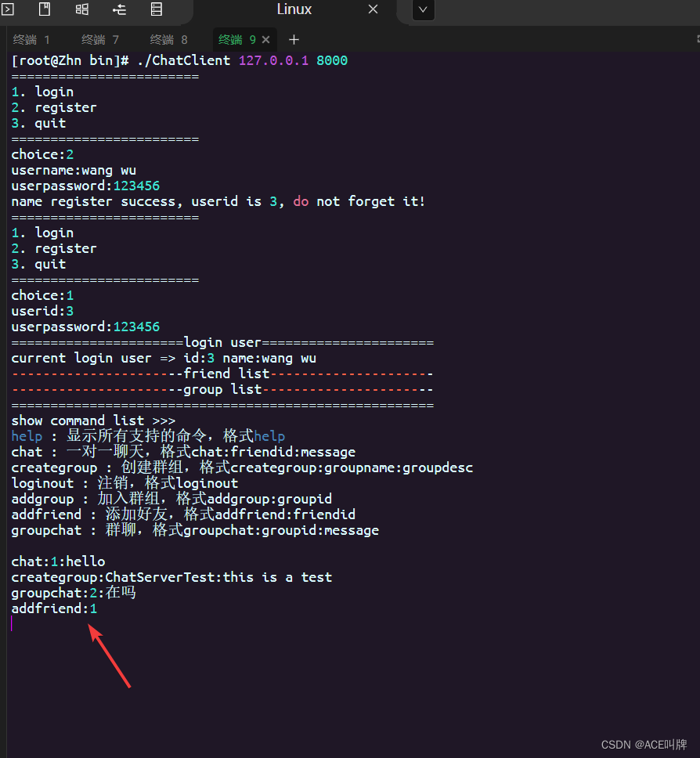Click the creategroup command description line
The height and width of the screenshot is (758, 700).
point(242,467)
